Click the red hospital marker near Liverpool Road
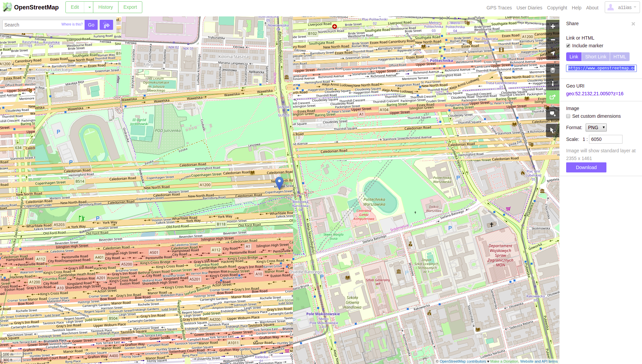 335,27
